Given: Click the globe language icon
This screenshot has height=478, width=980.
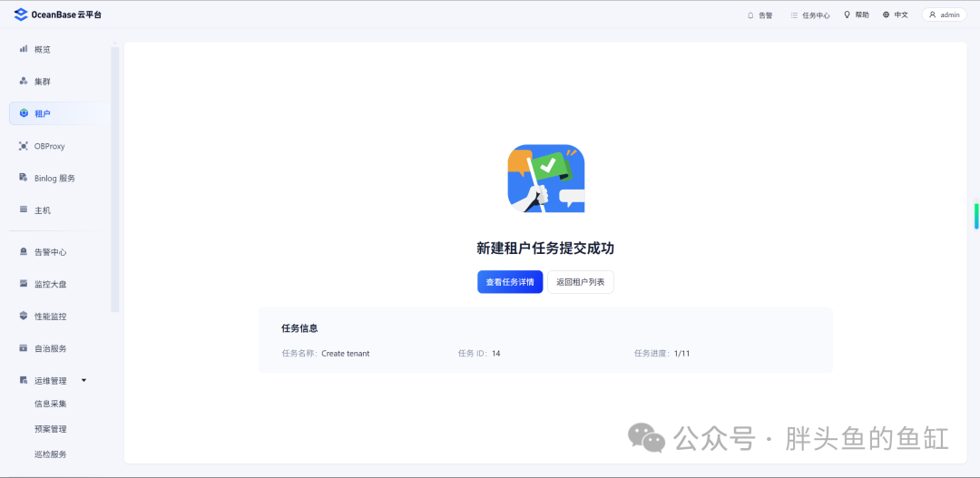Looking at the screenshot, I should 887,15.
